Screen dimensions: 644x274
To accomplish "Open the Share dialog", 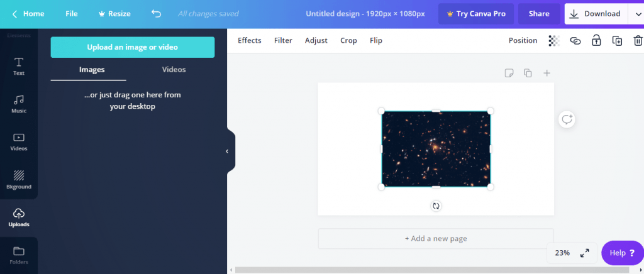I will [539, 14].
